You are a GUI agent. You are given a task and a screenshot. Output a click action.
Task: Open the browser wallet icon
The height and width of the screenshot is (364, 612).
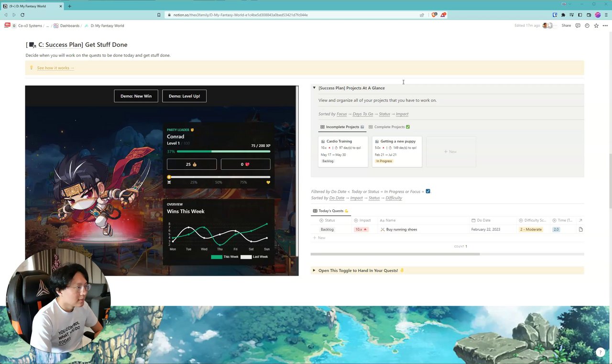pos(589,15)
